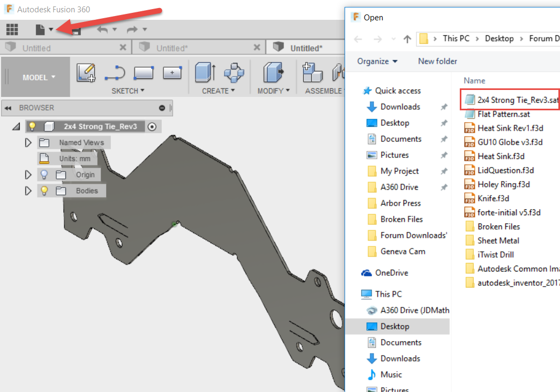Open the ASSEMBLE menu

pyautogui.click(x=324, y=91)
